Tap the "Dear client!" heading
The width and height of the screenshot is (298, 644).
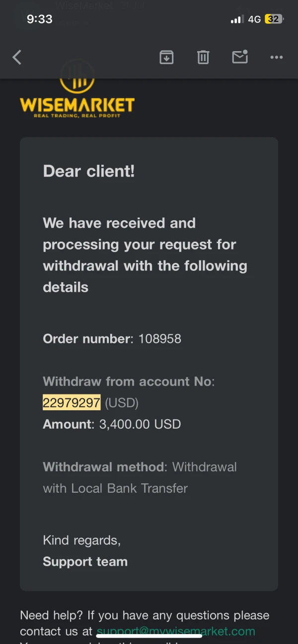point(89,171)
